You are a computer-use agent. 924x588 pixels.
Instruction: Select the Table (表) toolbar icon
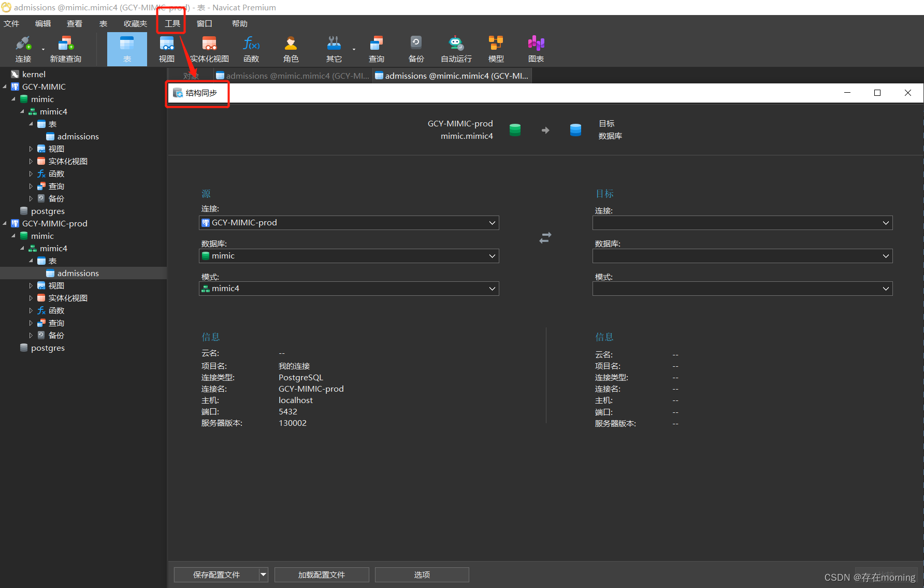coord(127,49)
